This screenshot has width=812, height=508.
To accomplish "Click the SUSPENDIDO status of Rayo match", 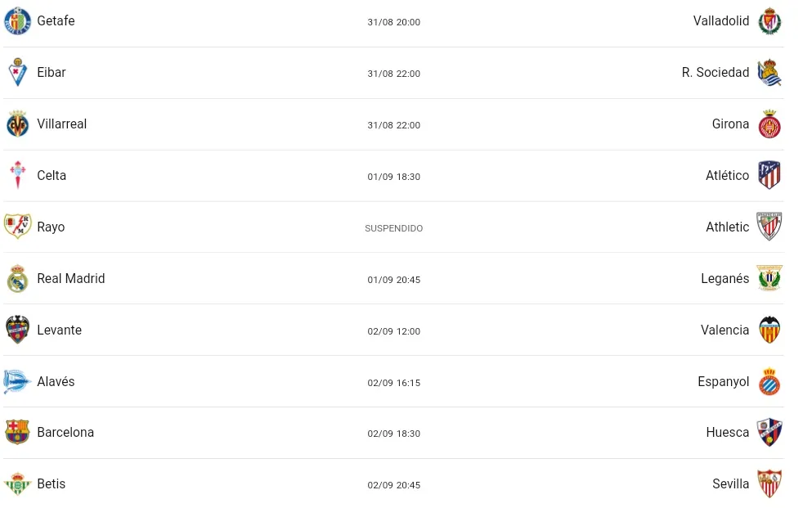I will [x=393, y=228].
